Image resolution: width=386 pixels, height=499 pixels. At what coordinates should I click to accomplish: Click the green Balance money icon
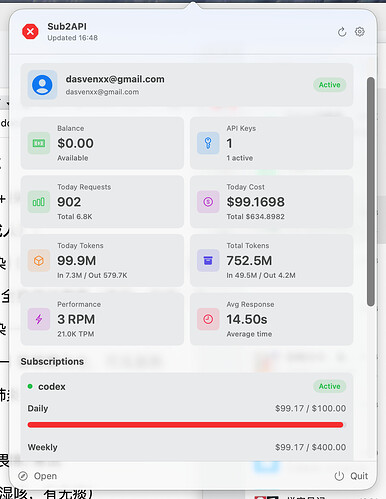pos(39,143)
